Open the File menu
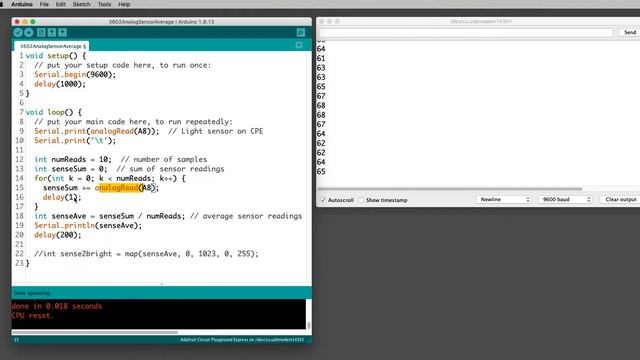The height and width of the screenshot is (360, 640). 44,4
